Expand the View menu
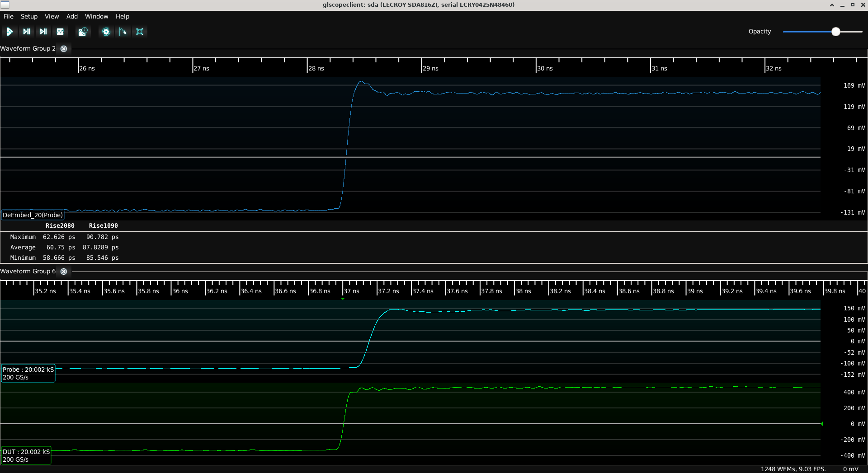This screenshot has height=473, width=868. coord(52,16)
